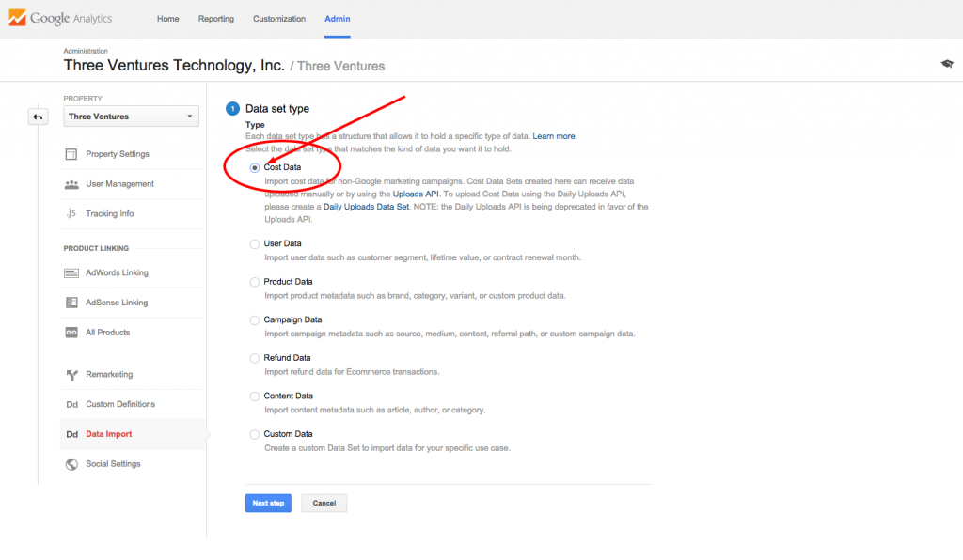Open Remarketing settings
This screenshot has height=560, width=963.
109,375
